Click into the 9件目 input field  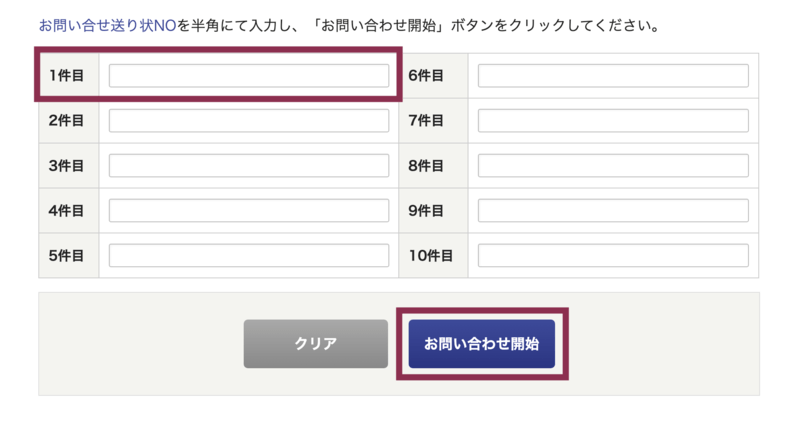coord(613,211)
